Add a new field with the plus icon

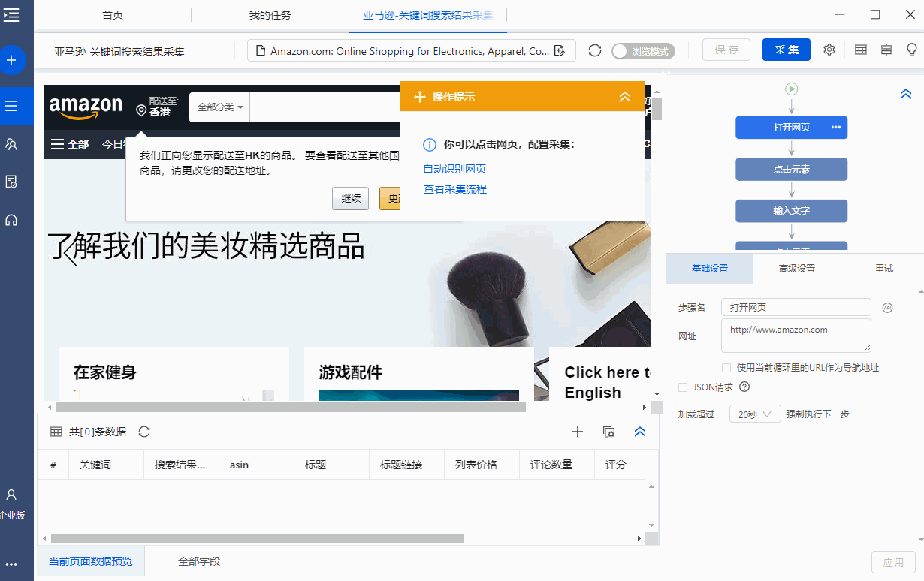point(578,432)
